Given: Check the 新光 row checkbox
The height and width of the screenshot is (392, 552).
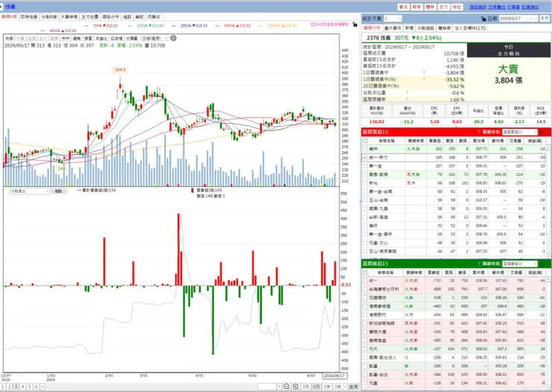Looking at the screenshot, I should coord(365,183).
